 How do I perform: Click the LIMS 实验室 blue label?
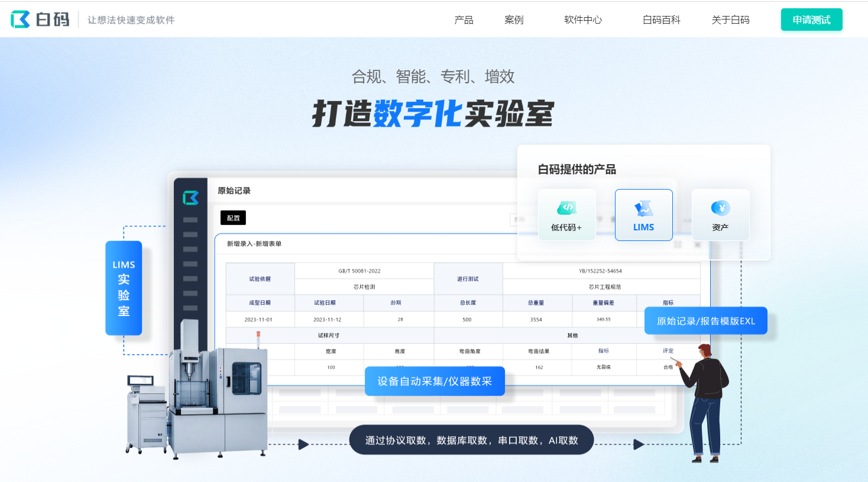[124, 288]
